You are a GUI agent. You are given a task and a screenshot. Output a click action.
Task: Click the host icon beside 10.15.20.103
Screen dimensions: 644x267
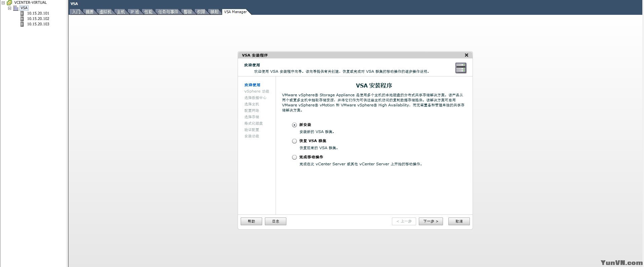pos(22,24)
